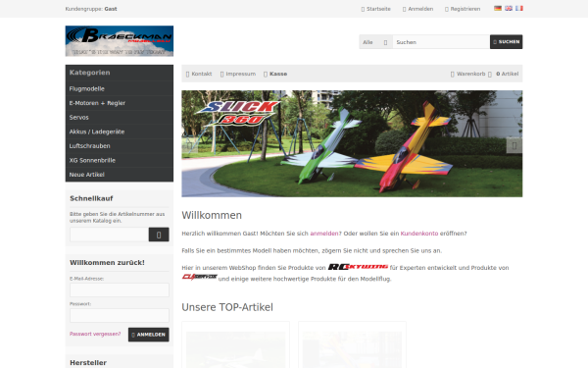Go to Kasse checkout
The image size is (588, 368).
click(x=275, y=74)
